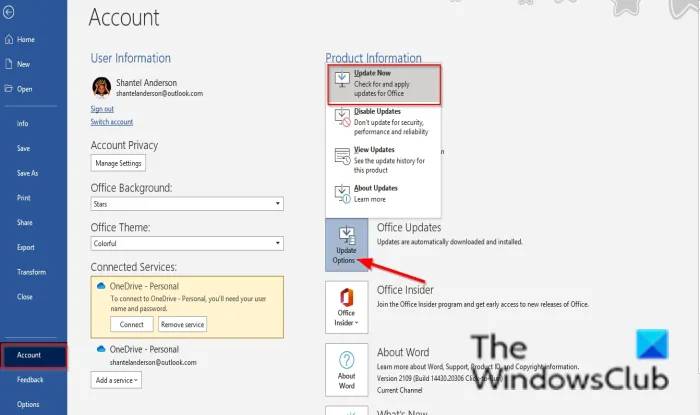
Task: Open the Office Insider button
Action: pyautogui.click(x=346, y=307)
